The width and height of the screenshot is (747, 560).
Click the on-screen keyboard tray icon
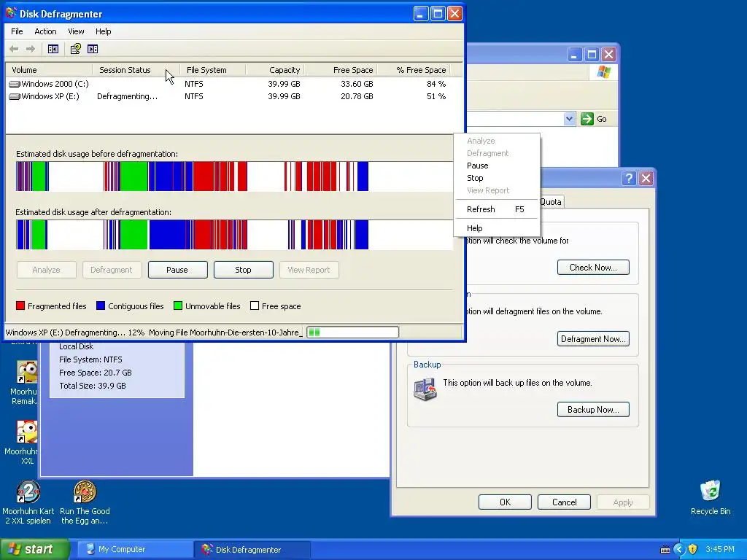click(x=665, y=550)
